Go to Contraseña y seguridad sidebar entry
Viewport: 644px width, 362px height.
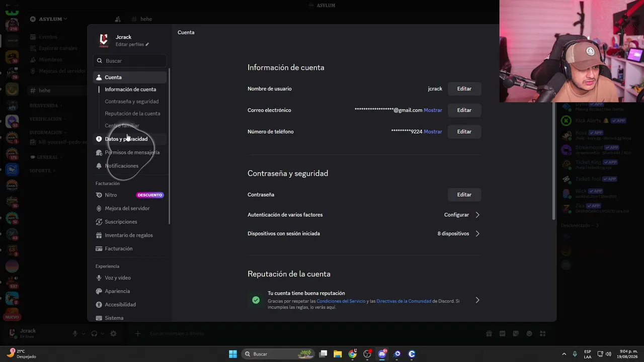(132, 102)
